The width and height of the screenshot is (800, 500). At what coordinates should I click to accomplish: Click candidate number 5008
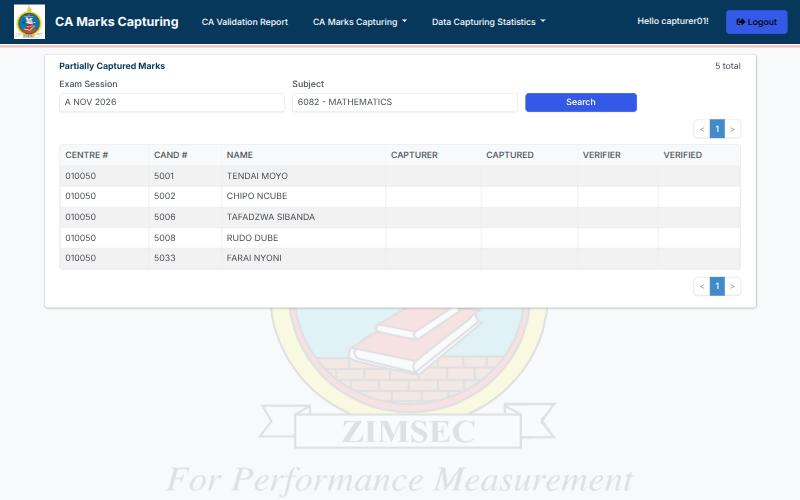coord(164,238)
